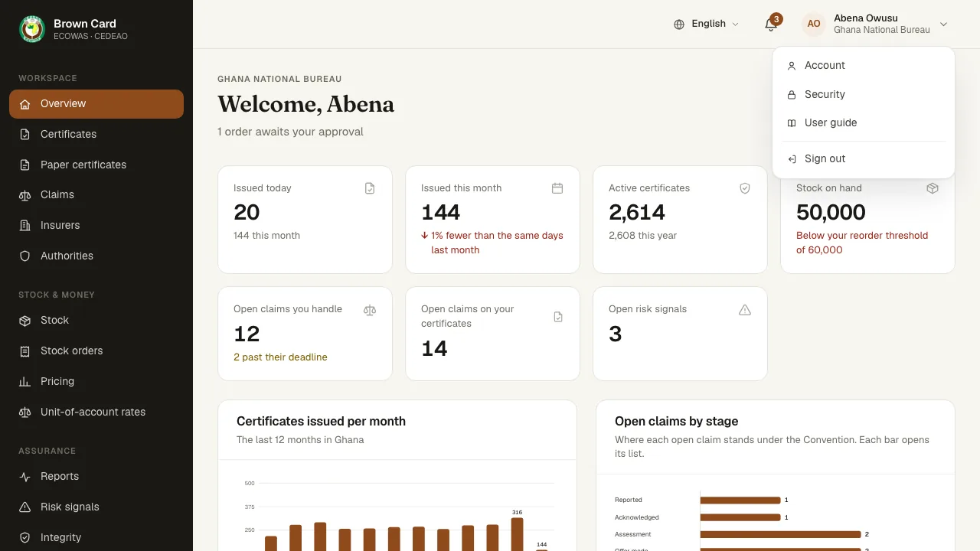
Task: Click the globe language icon
Action: pos(679,24)
